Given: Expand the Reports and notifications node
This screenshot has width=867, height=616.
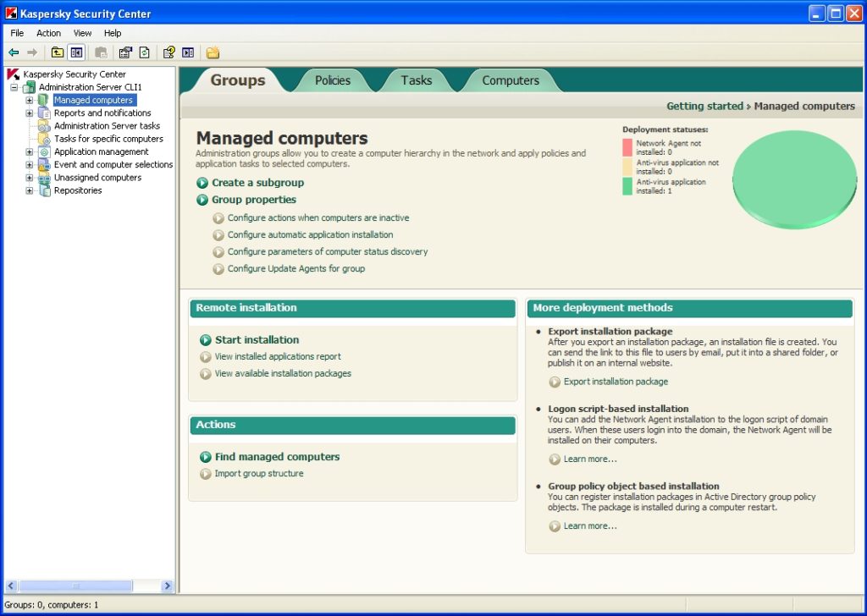Looking at the screenshot, I should pos(30,113).
